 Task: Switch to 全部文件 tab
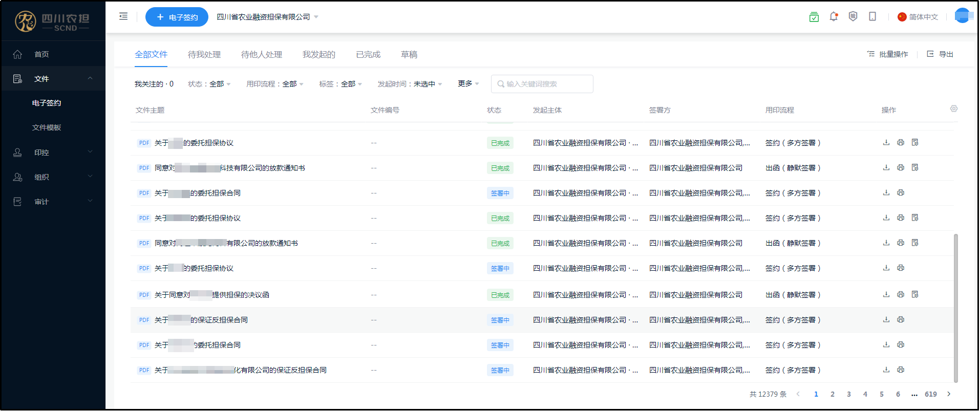(x=151, y=54)
